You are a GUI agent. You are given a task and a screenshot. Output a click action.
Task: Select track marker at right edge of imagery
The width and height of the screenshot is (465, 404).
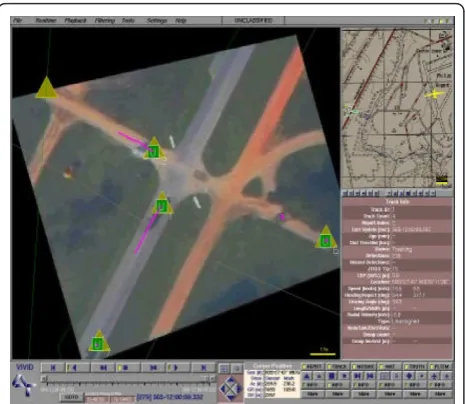point(326,237)
